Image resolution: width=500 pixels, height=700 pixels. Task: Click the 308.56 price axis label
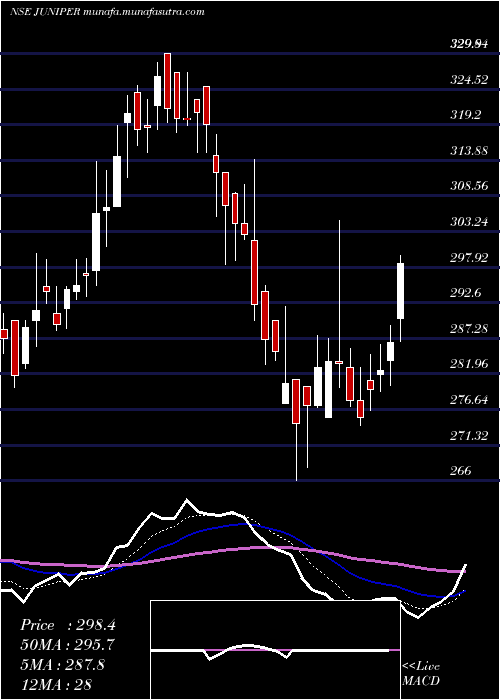click(469, 186)
